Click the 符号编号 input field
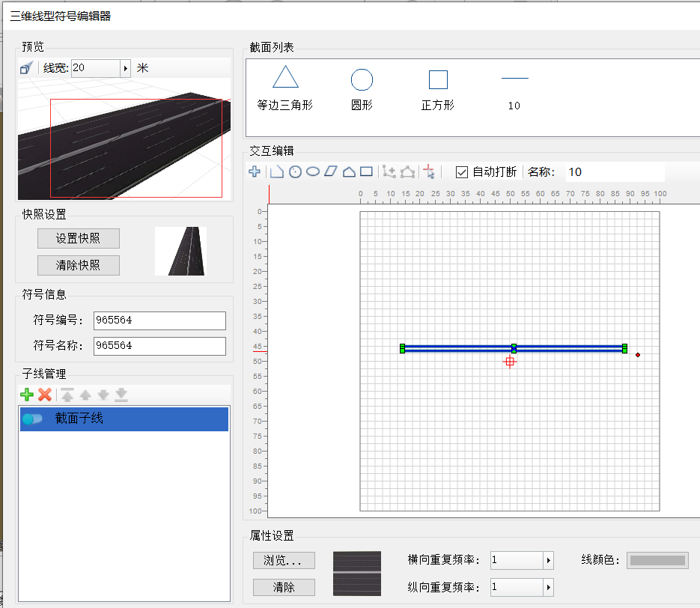 pos(159,320)
